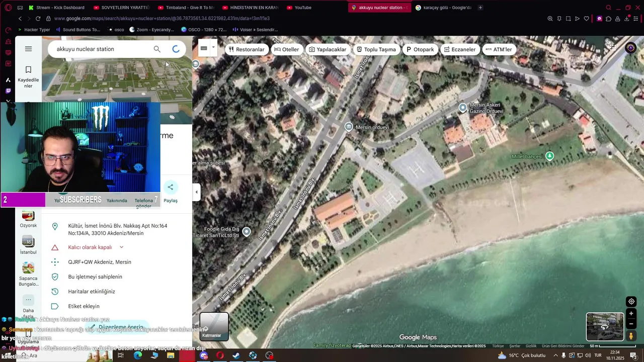Open the Sound Buttons bookmark
Viewport: 644px width, 362px height.
pyautogui.click(x=78, y=30)
